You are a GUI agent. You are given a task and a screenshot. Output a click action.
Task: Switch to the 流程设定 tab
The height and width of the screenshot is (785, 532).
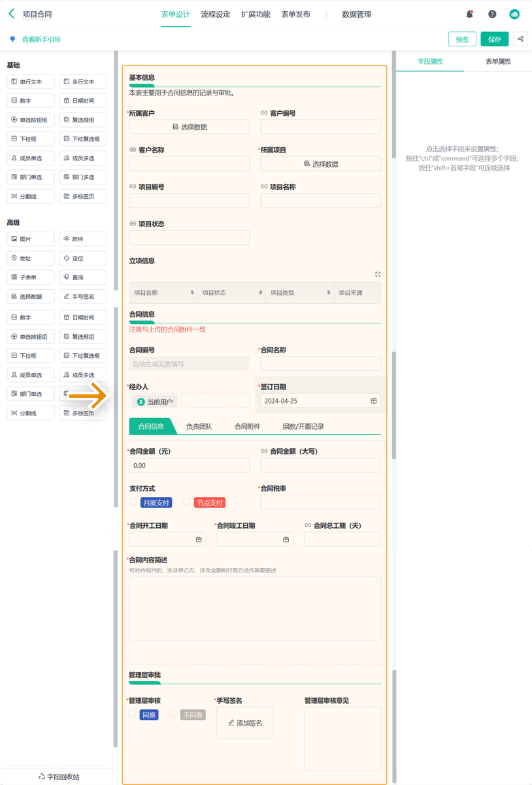[x=216, y=13]
